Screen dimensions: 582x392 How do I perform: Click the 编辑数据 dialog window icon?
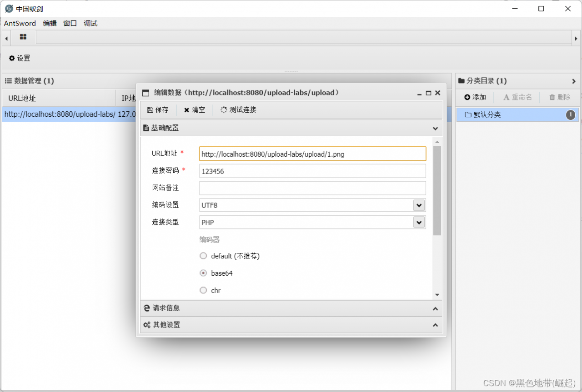click(x=146, y=93)
